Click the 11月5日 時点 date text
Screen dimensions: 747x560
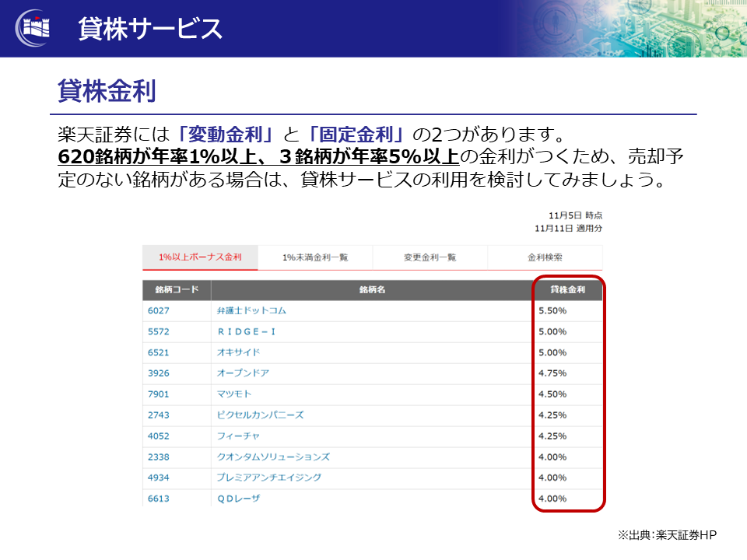tap(575, 215)
